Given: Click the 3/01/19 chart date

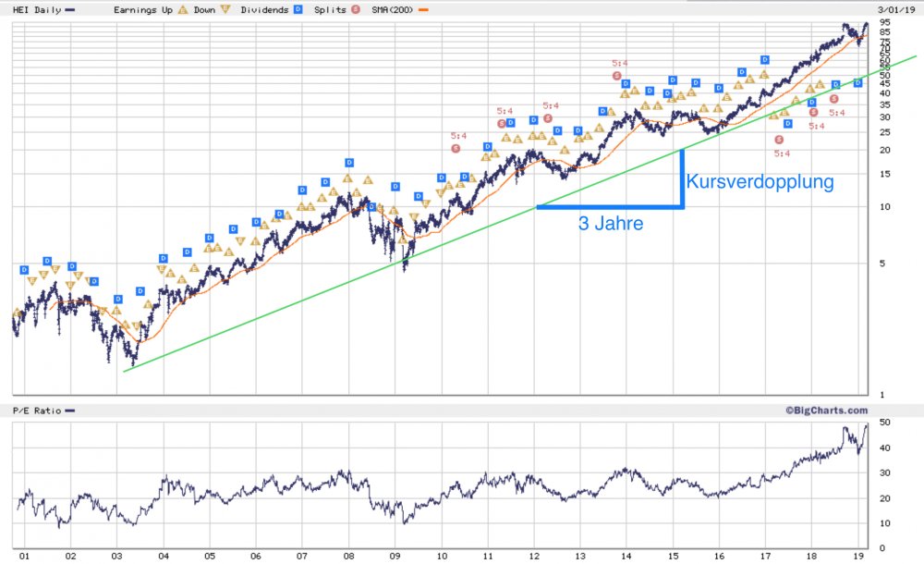Looking at the screenshot, I should click(895, 9).
